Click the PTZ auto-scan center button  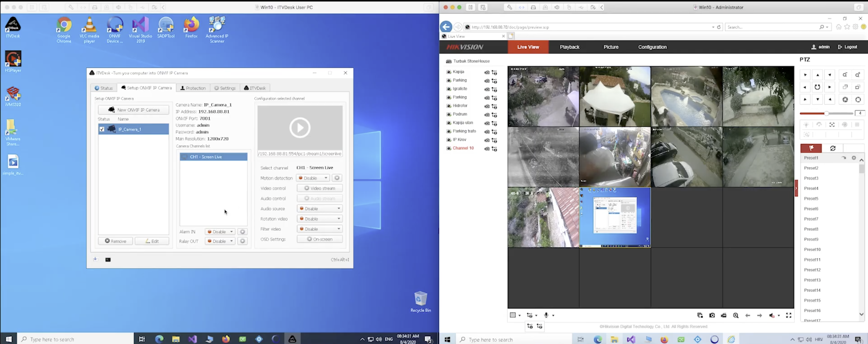(x=817, y=87)
